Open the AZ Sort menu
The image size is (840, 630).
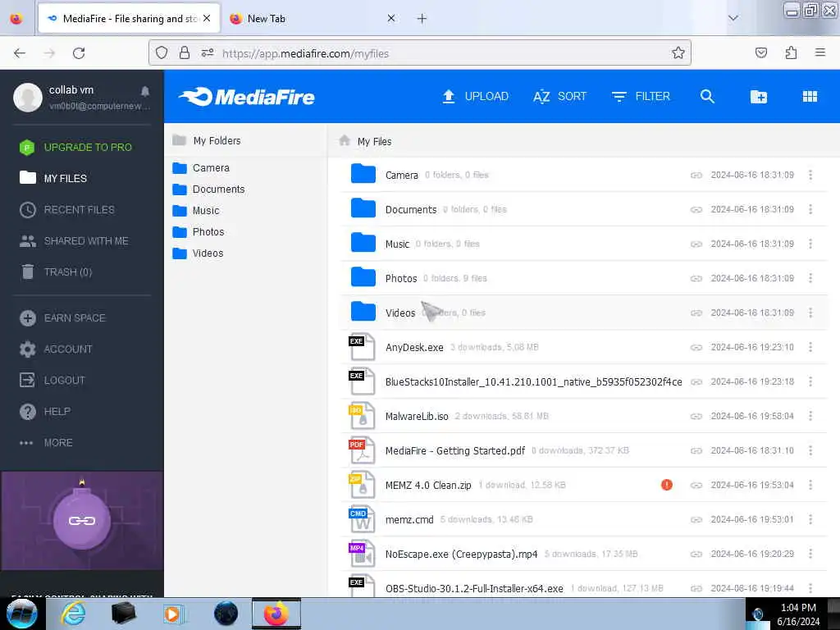point(559,97)
